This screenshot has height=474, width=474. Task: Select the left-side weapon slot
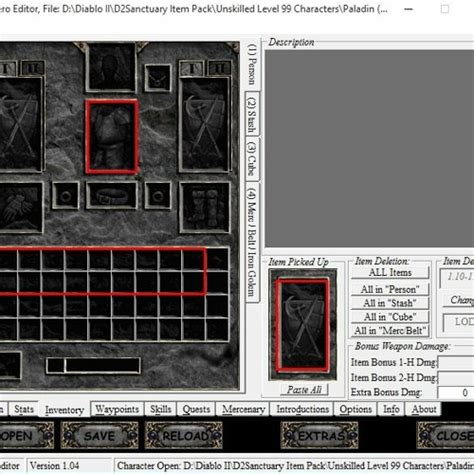click(21, 124)
